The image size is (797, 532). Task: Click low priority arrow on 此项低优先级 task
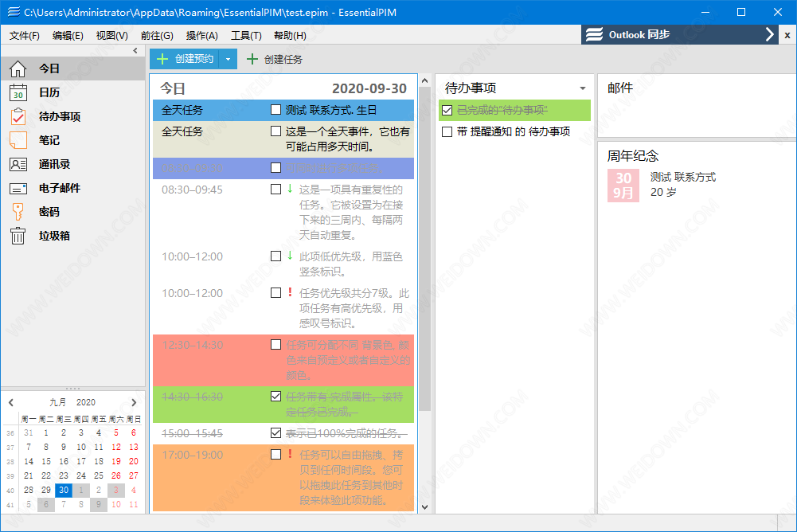290,256
